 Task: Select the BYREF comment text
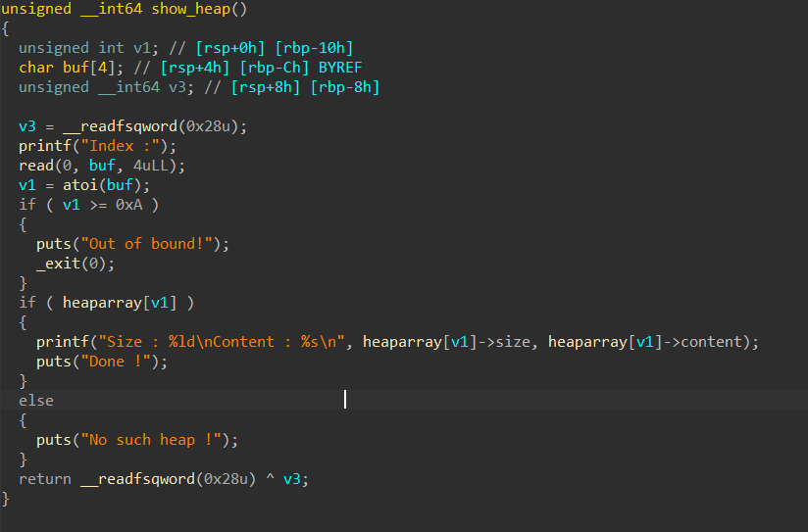[340, 68]
